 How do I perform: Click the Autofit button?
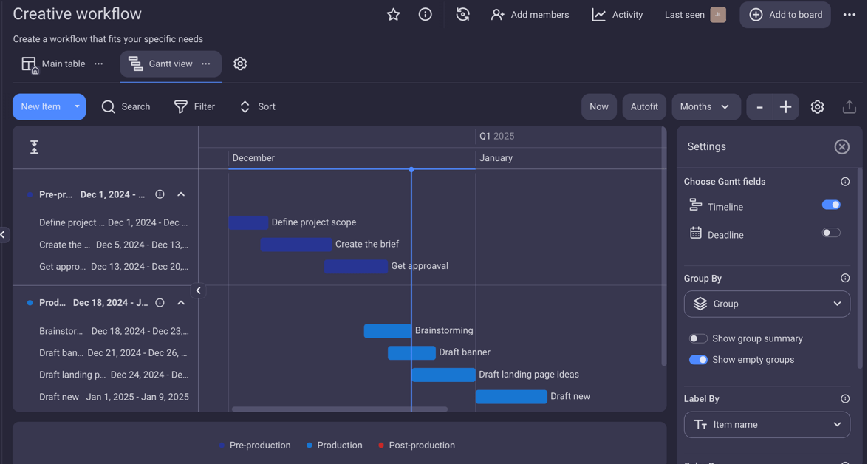click(x=644, y=107)
